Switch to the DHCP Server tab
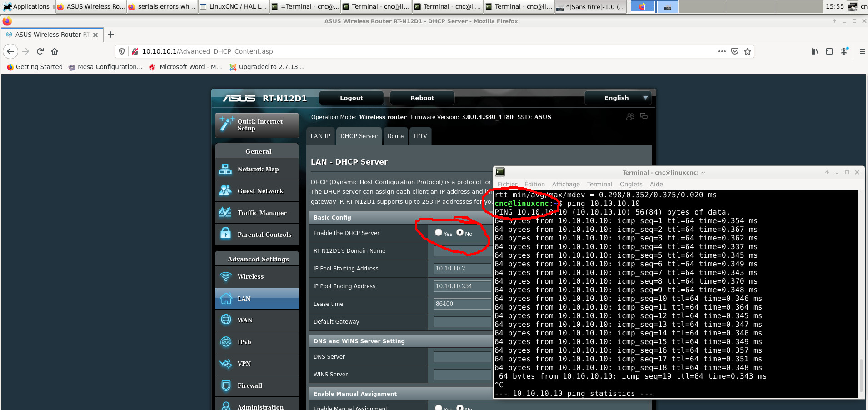Screen dimensions: 868x410 (359, 136)
